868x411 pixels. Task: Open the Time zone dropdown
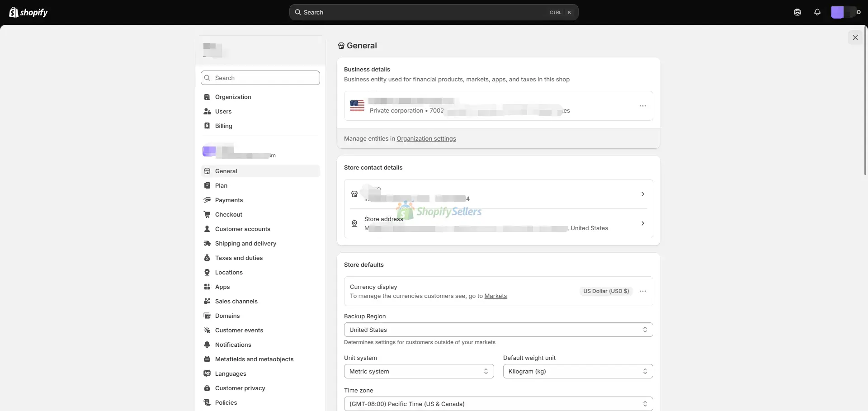click(x=499, y=404)
